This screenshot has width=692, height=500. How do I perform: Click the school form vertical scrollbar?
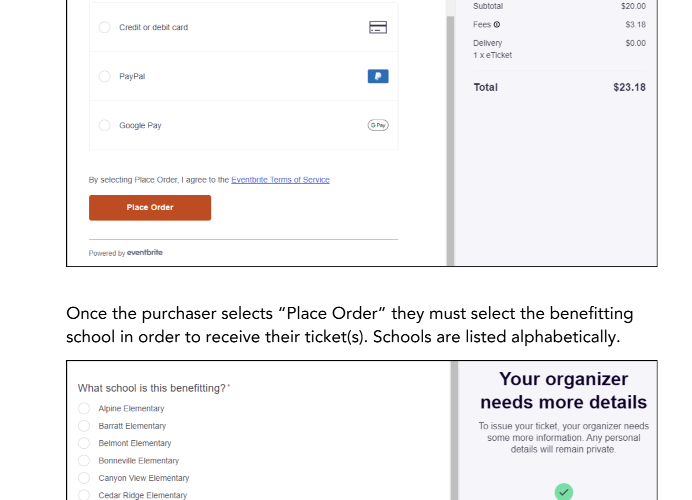(454, 430)
